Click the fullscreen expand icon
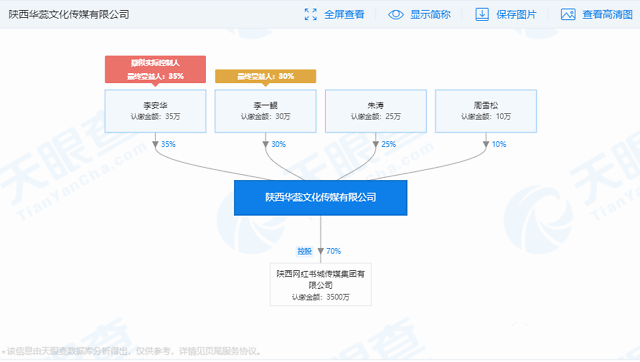The image size is (640, 362). (311, 15)
